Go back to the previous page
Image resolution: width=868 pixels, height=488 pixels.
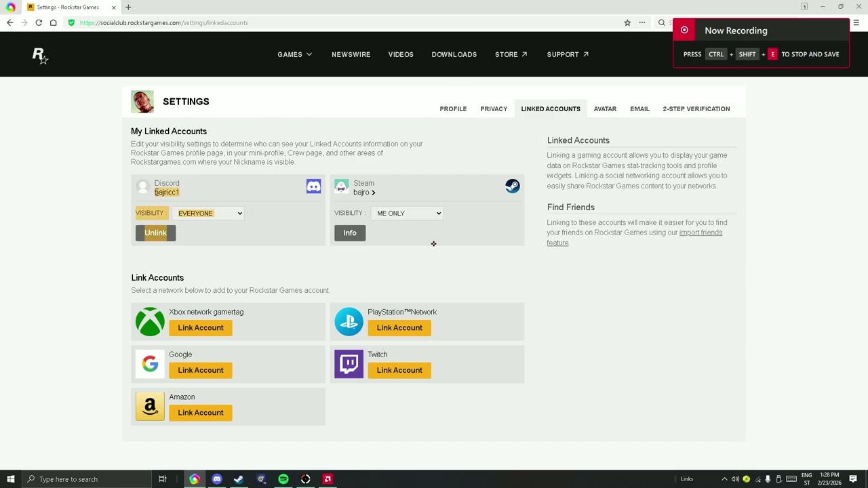click(x=9, y=22)
